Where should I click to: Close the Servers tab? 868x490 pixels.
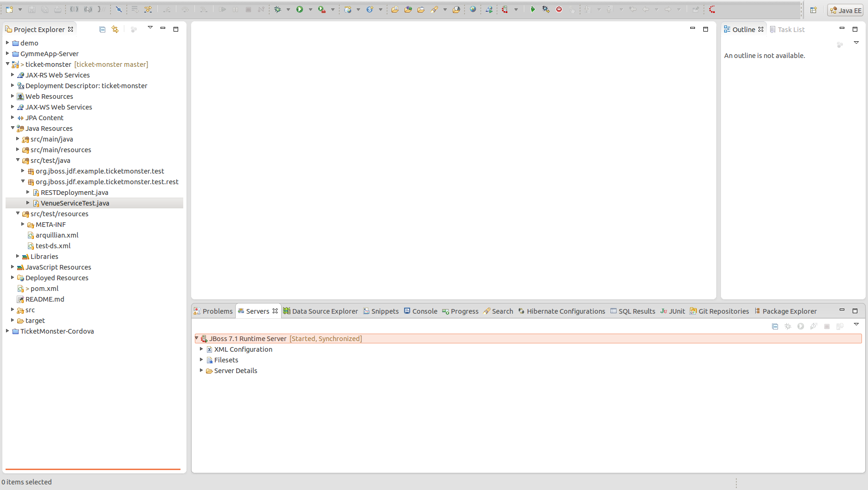click(x=275, y=311)
